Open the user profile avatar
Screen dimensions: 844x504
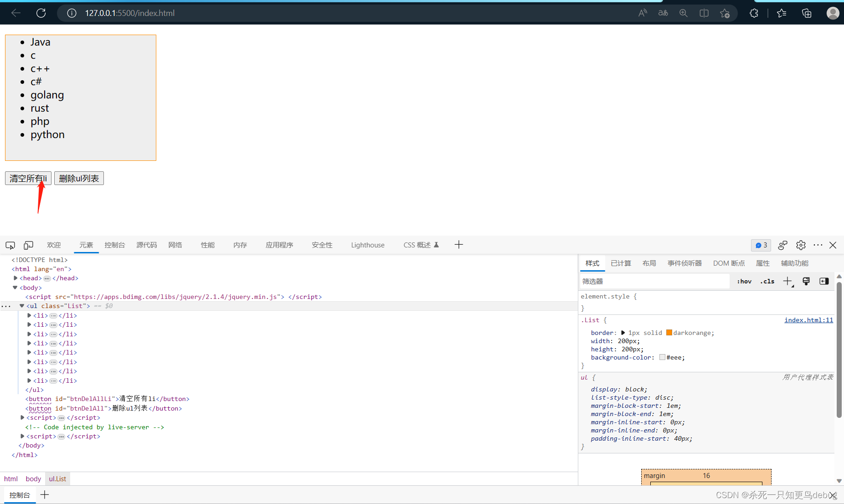(x=833, y=13)
